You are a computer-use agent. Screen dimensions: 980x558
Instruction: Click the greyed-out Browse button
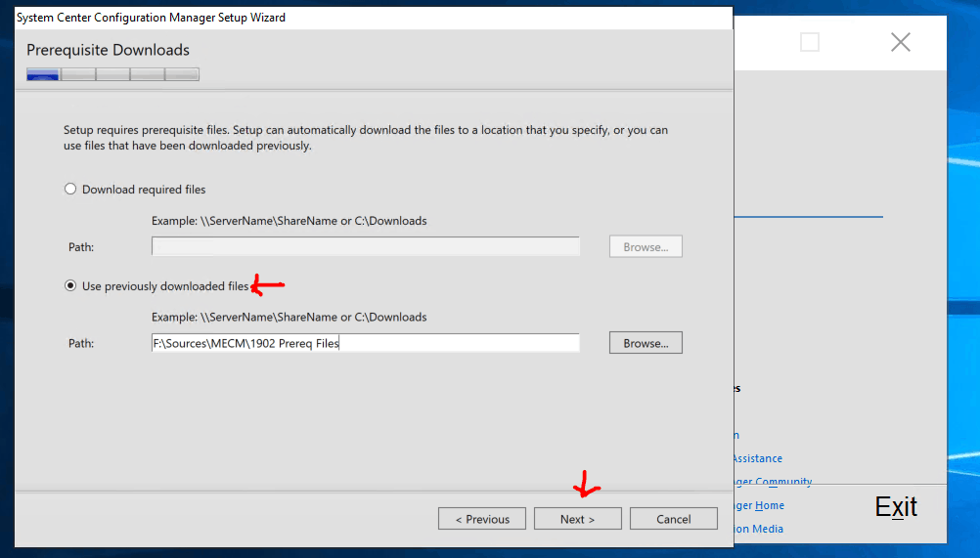click(x=646, y=246)
